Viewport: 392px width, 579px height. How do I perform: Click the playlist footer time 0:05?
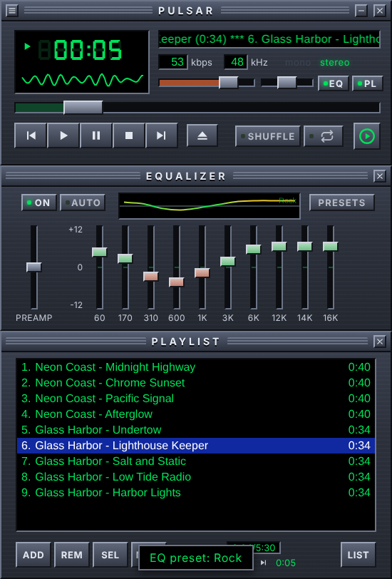pyautogui.click(x=286, y=563)
